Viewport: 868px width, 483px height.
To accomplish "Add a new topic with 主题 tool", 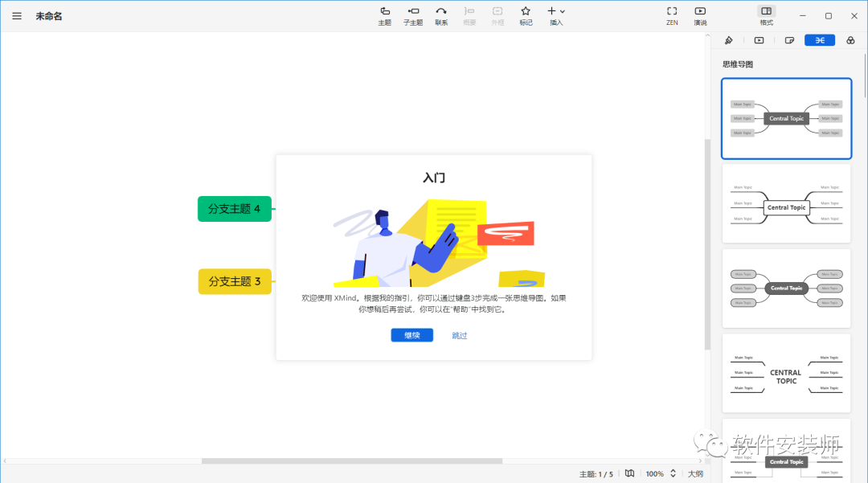I will pyautogui.click(x=385, y=16).
